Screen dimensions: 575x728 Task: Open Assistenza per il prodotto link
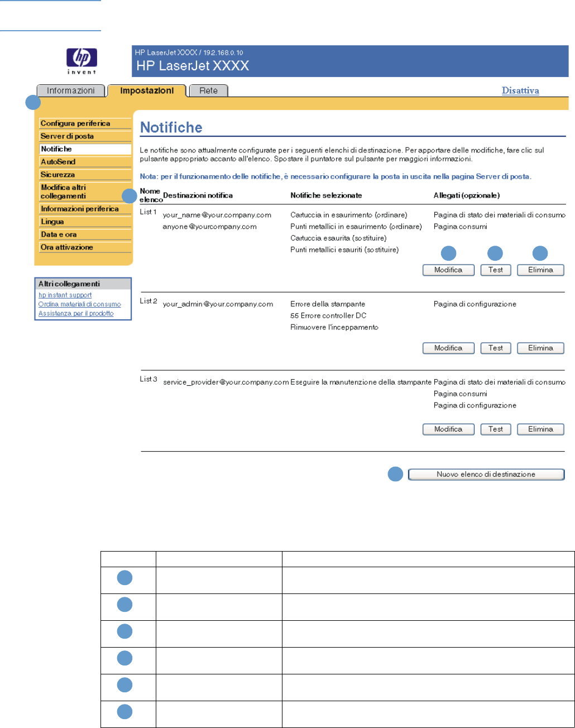tap(76, 313)
